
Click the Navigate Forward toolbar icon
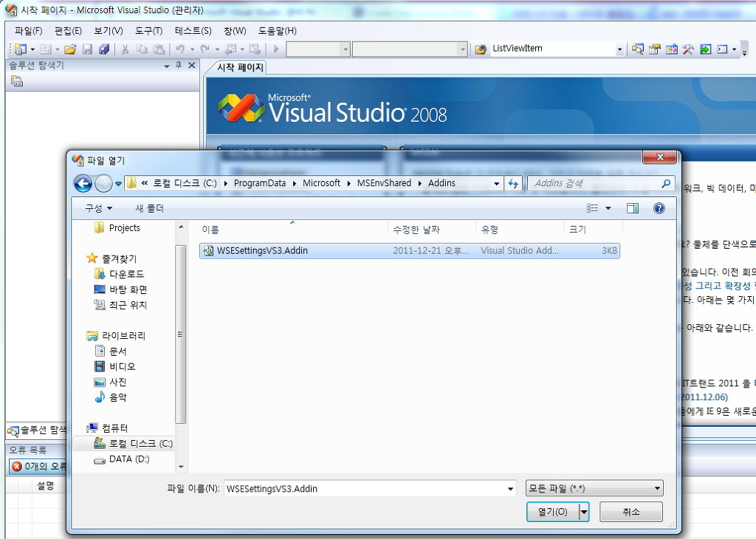coord(255,49)
